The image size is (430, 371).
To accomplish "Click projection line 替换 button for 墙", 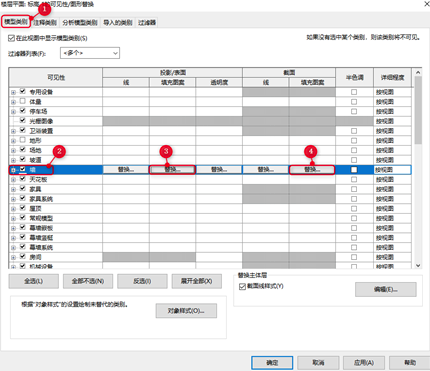I will tap(126, 170).
